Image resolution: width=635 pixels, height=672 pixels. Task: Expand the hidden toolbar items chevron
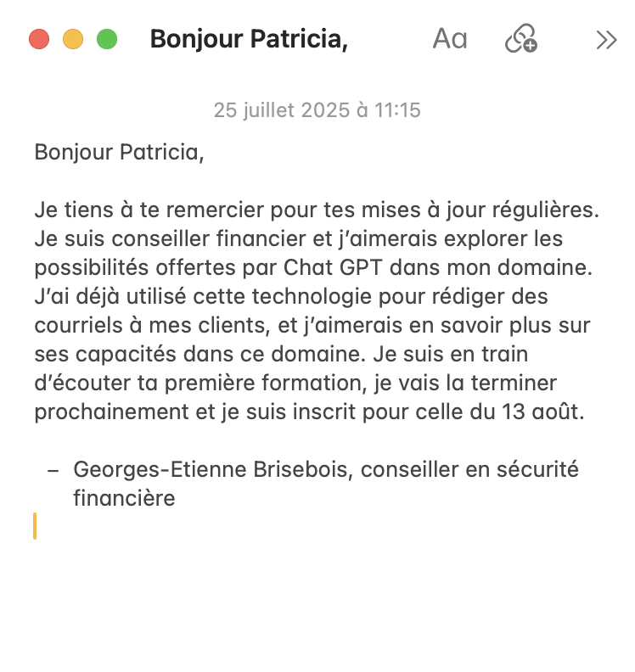(605, 40)
